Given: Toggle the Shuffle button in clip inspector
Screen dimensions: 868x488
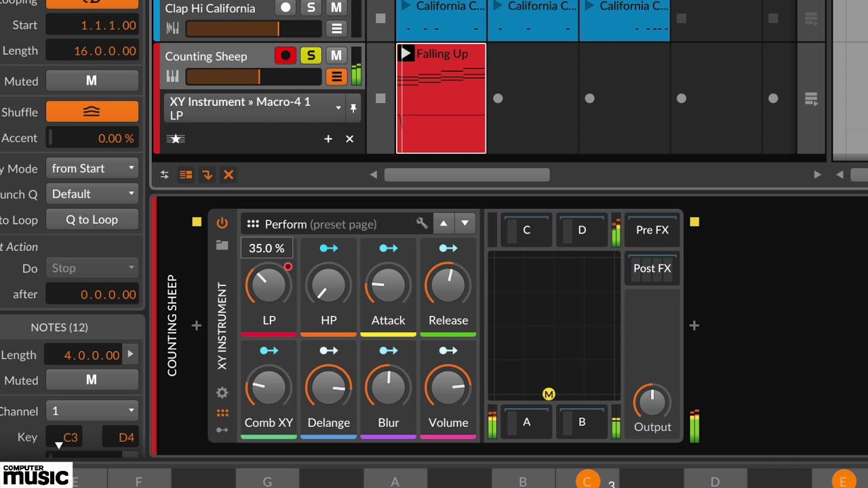Looking at the screenshot, I should pos(92,112).
